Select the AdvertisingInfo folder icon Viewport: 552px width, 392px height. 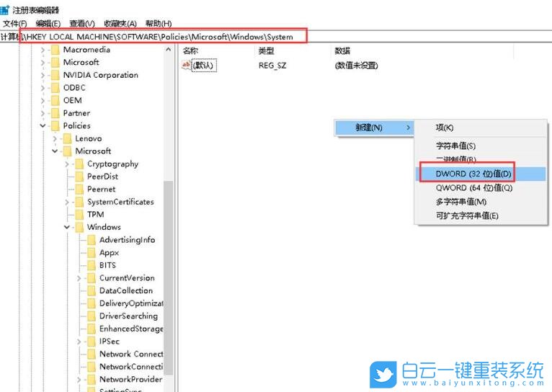[92, 240]
